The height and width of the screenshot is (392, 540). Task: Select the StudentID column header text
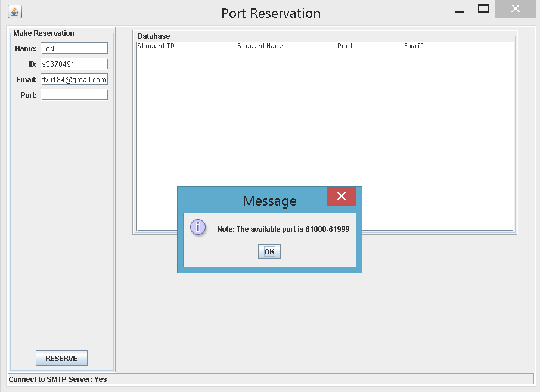pyautogui.click(x=156, y=46)
